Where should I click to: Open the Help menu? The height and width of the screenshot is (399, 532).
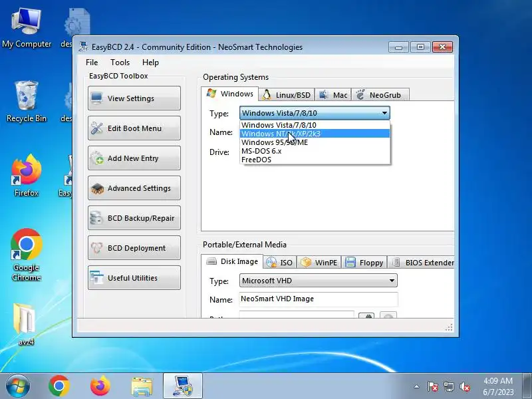[x=150, y=63]
